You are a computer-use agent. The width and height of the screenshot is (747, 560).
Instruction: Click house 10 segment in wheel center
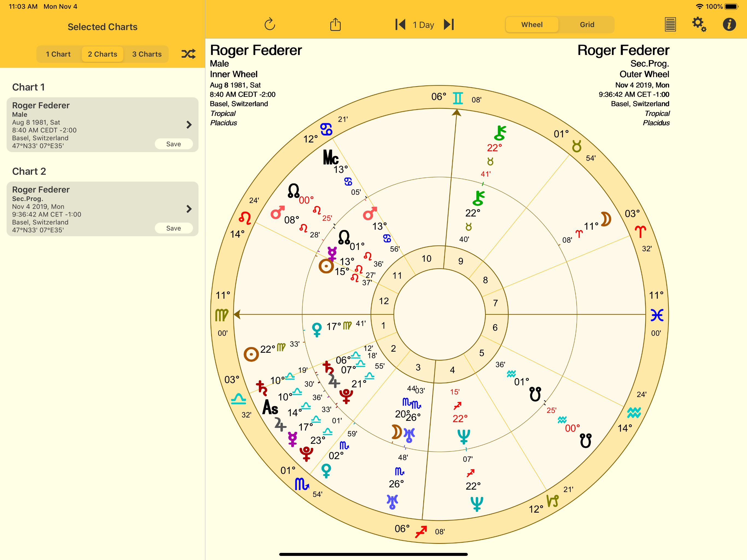pos(426,259)
